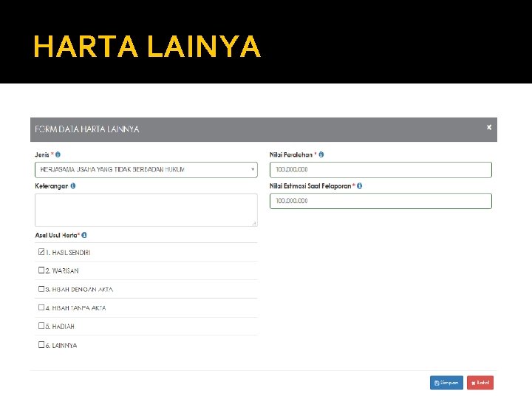Click the Nilai Perolehan input field
This screenshot has height=399, width=532.
381,170
